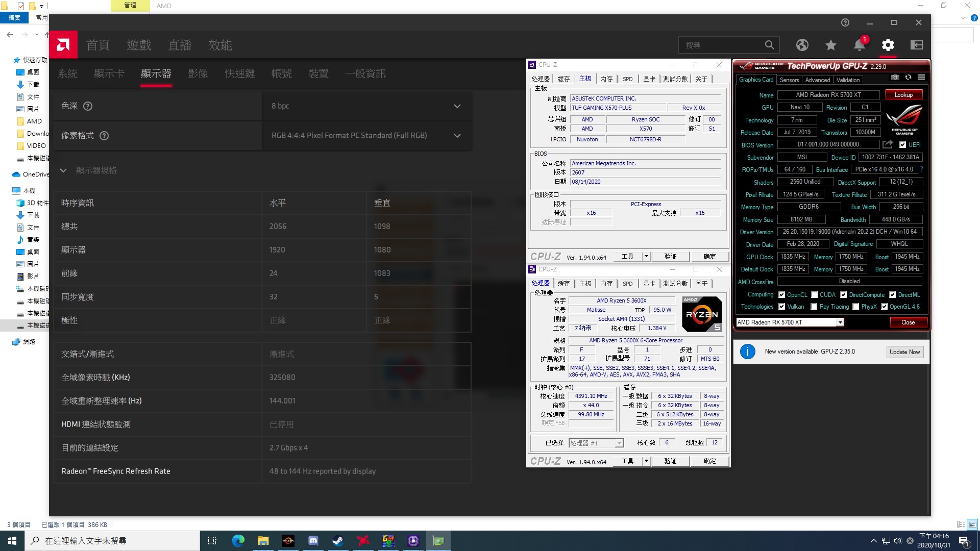980x551 pixels.
Task: Switch to the Sensors tab in GPU-Z
Action: (789, 80)
